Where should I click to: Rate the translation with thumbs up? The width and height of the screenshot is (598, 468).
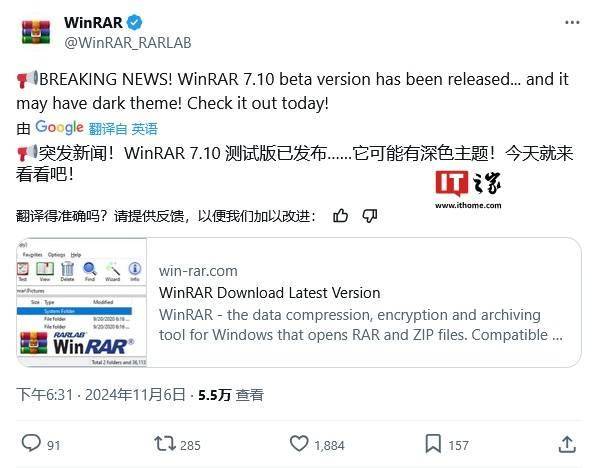point(340,216)
